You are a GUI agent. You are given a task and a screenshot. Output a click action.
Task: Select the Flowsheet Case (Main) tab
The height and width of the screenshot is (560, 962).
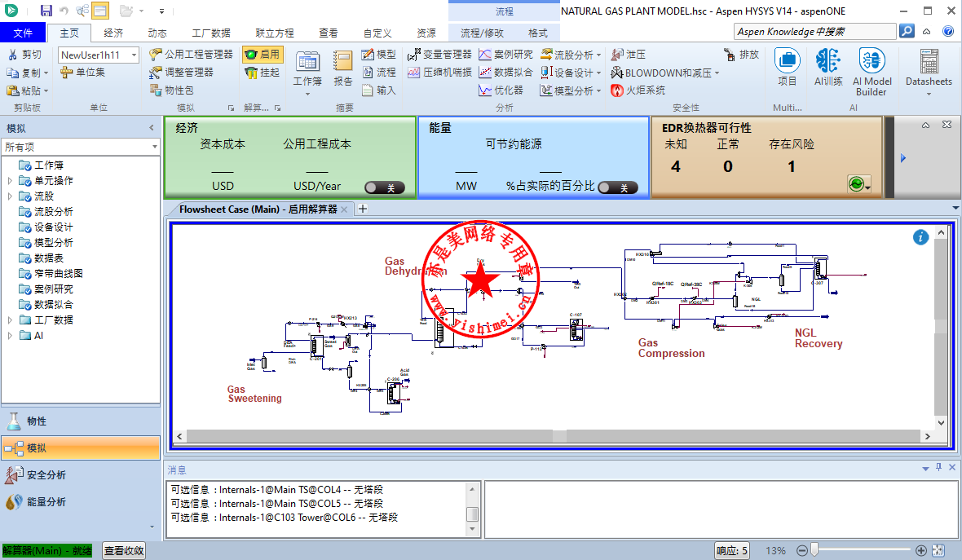click(258, 209)
